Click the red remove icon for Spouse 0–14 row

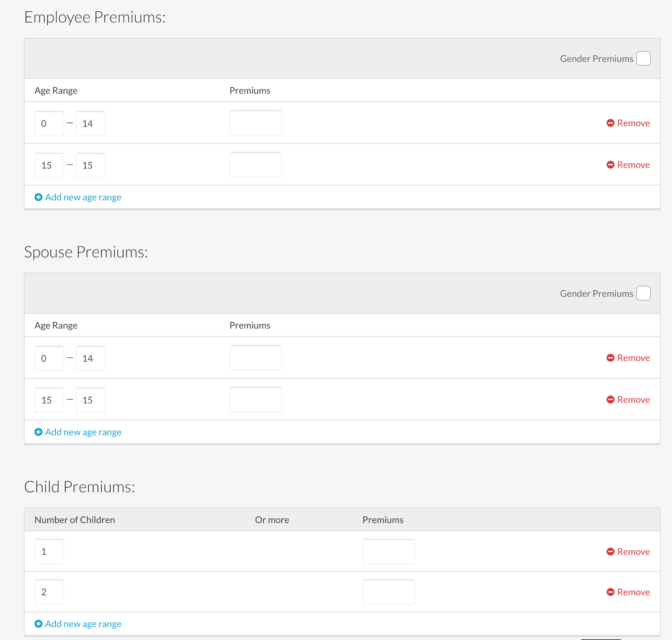(610, 358)
